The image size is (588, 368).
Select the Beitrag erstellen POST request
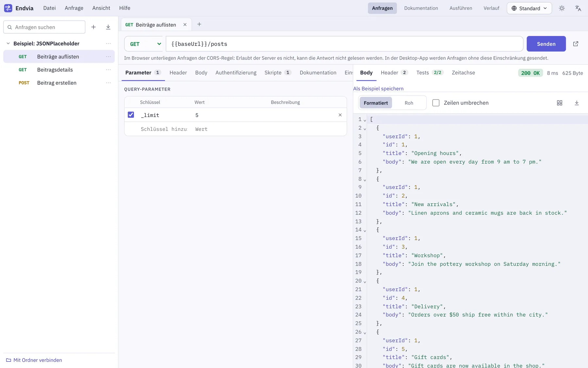click(x=59, y=83)
